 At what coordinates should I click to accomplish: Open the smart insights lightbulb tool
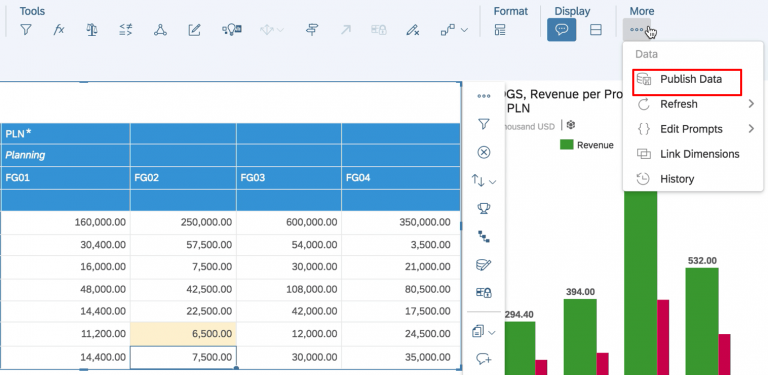tap(232, 30)
